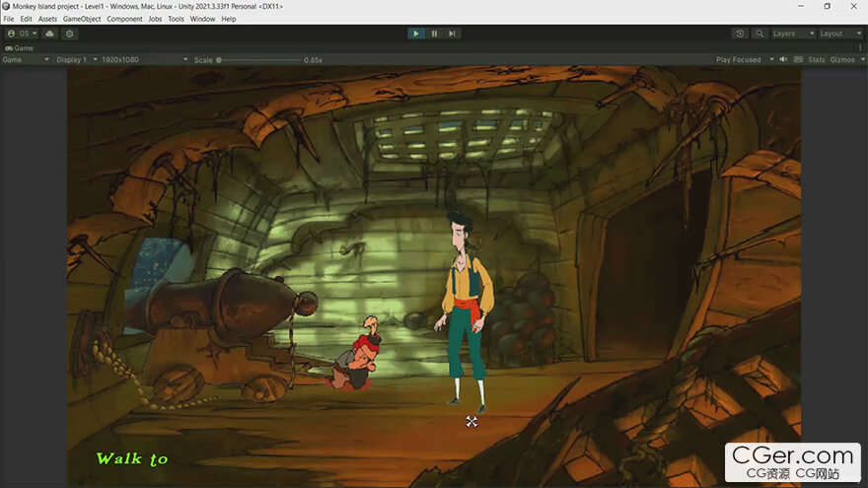Open the Display 1 dropdown

click(x=76, y=60)
